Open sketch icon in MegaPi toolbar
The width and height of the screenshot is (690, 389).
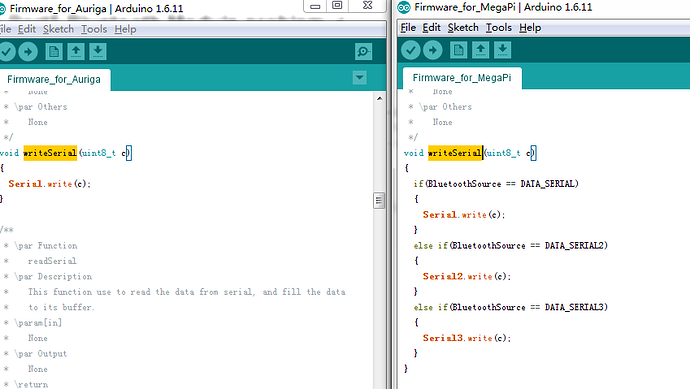point(481,50)
